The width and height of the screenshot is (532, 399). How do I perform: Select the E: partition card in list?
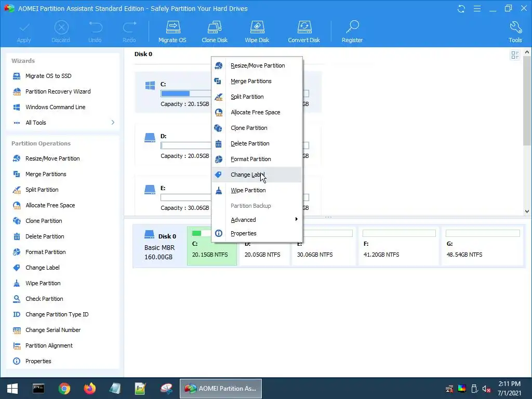point(173,196)
